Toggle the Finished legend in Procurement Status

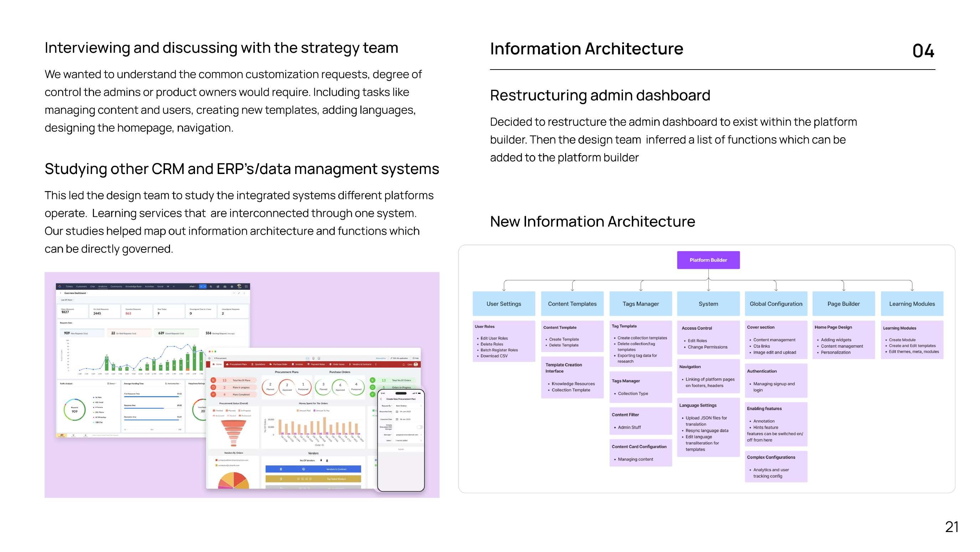(x=218, y=411)
